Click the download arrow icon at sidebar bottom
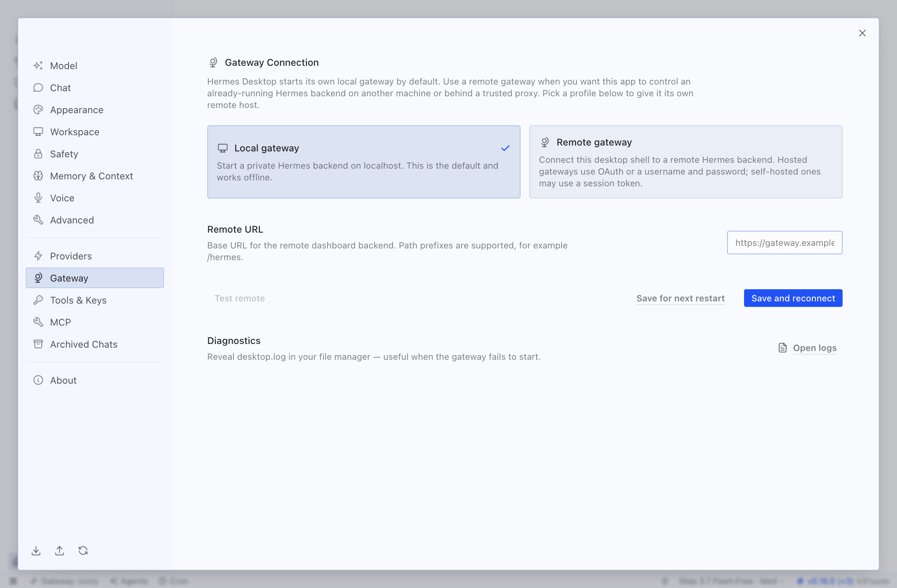Screen dimensions: 897x588 click(36, 551)
